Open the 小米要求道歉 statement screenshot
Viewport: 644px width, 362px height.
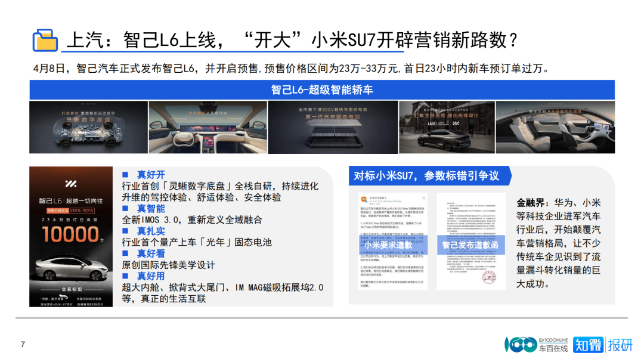393,242
